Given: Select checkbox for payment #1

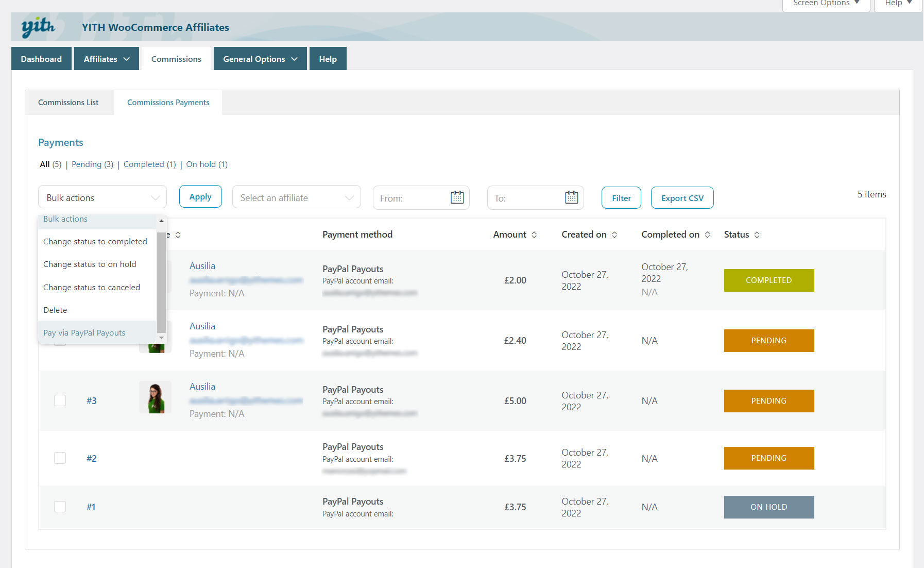Looking at the screenshot, I should 60,507.
